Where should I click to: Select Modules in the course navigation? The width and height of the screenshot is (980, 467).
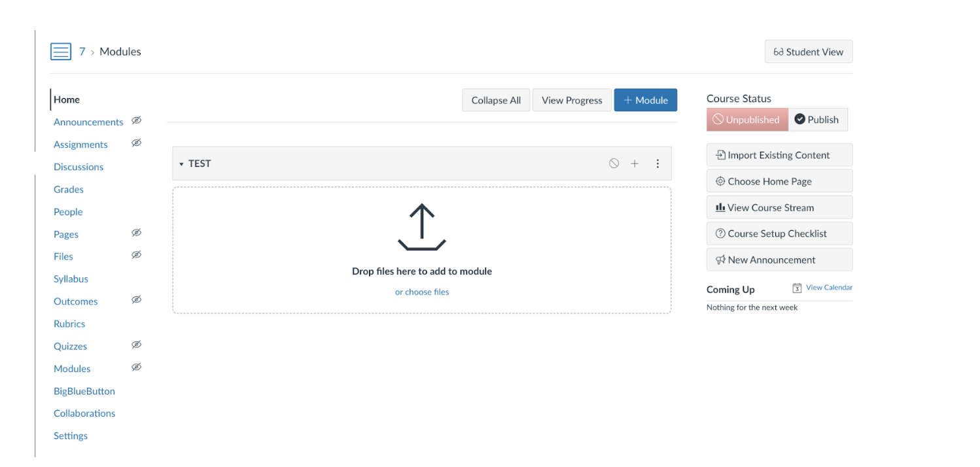pos(72,369)
